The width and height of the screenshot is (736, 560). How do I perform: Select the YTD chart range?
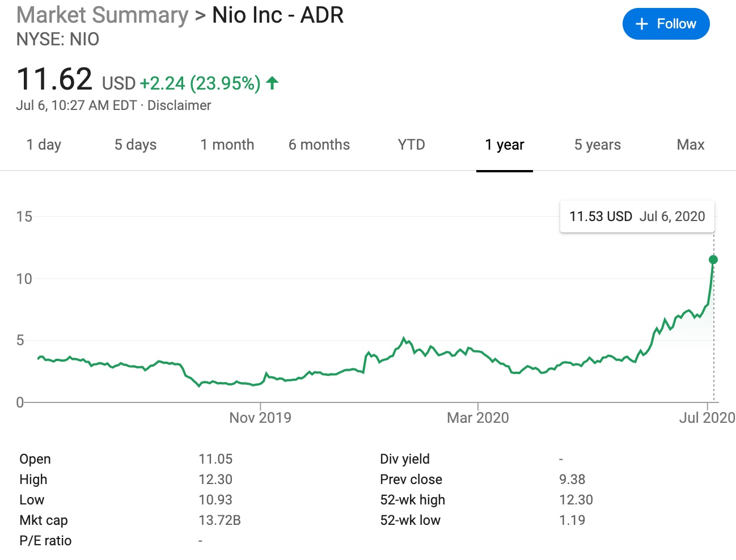(x=410, y=145)
